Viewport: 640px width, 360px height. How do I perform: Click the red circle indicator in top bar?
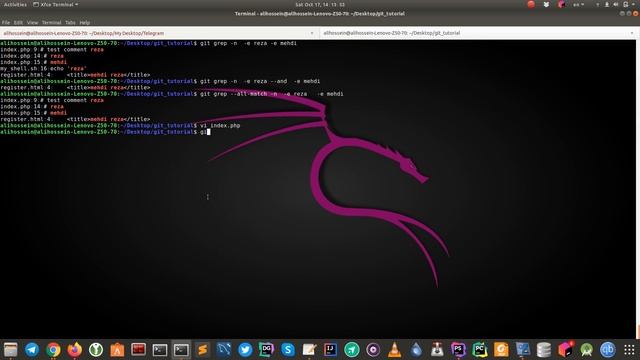(x=531, y=4)
